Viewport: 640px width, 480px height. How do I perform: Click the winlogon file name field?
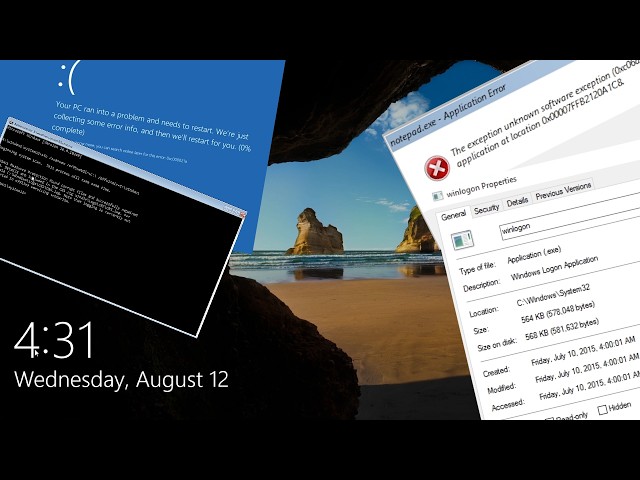pos(571,218)
